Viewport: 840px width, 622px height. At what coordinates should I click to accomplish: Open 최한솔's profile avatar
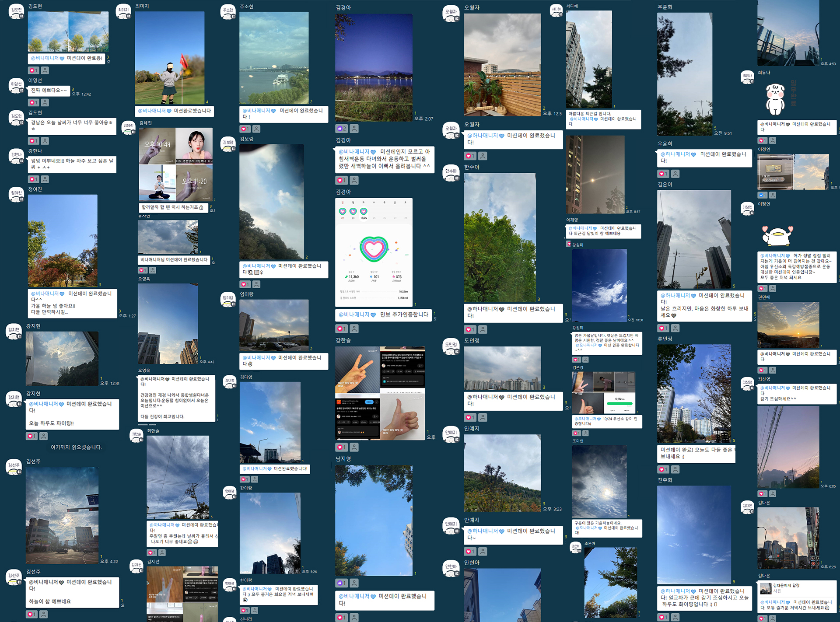[136, 436]
